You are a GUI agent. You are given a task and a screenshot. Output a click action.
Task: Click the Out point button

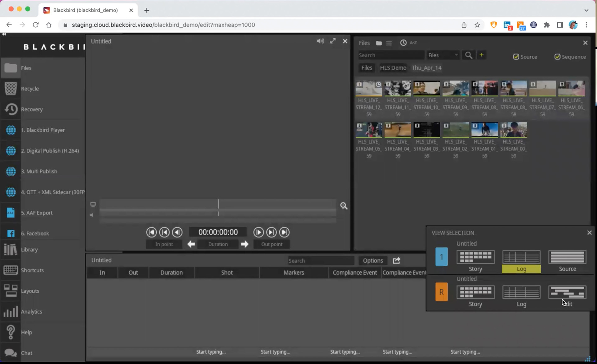(x=271, y=244)
